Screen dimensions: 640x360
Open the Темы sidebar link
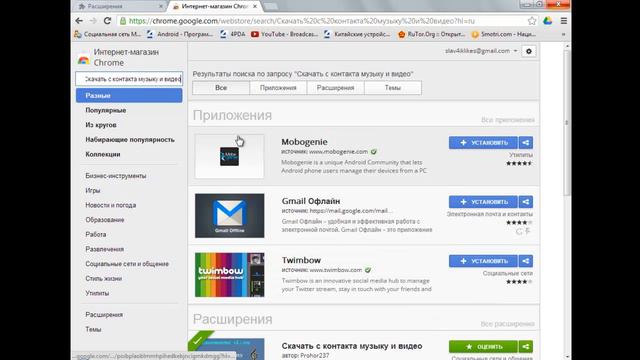click(x=93, y=329)
